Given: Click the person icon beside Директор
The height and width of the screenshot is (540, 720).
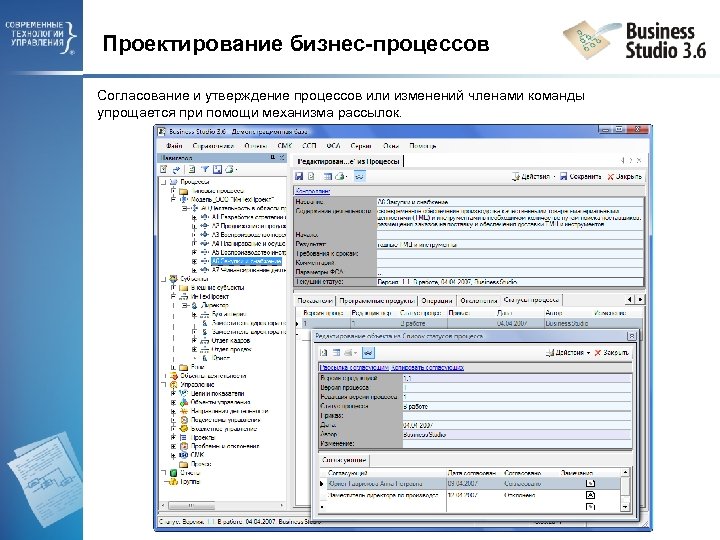Looking at the screenshot, I should click(195, 305).
